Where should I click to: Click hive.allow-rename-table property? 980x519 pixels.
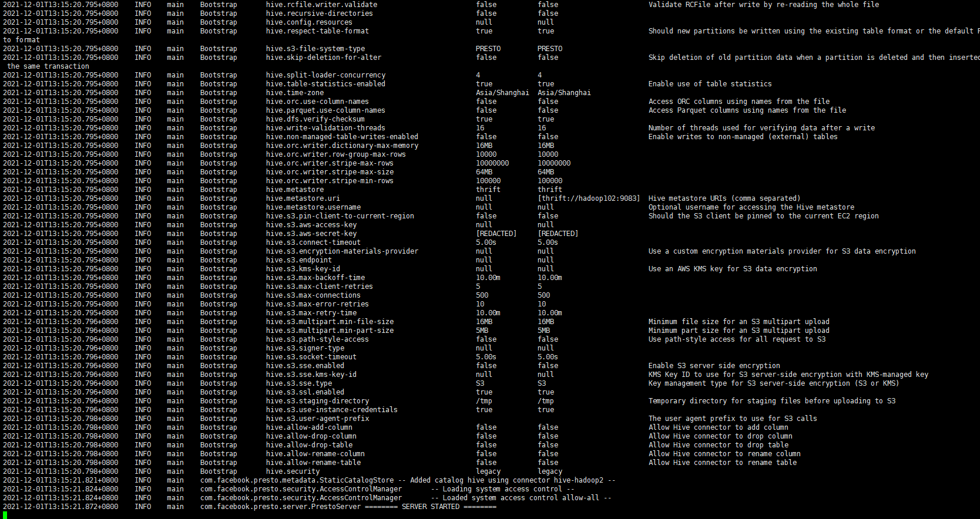[313, 463]
